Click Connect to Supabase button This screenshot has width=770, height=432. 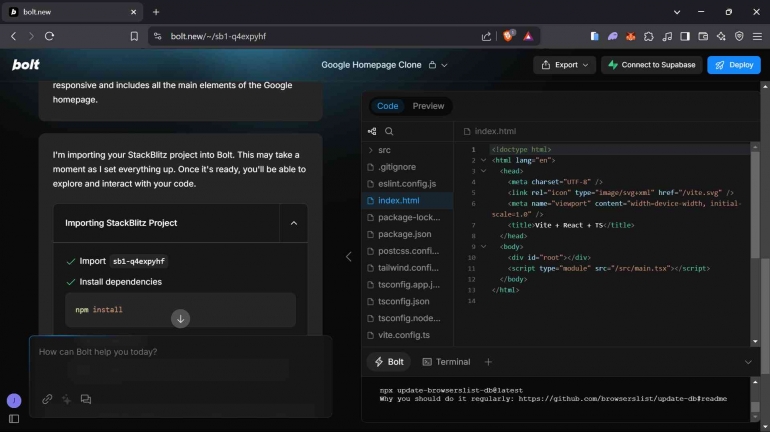(x=651, y=65)
